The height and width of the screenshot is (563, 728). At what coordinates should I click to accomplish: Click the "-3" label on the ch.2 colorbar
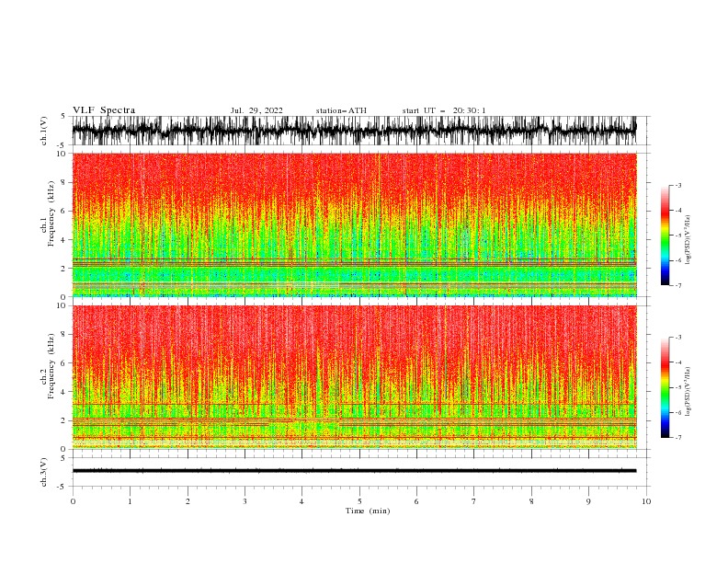(678, 338)
